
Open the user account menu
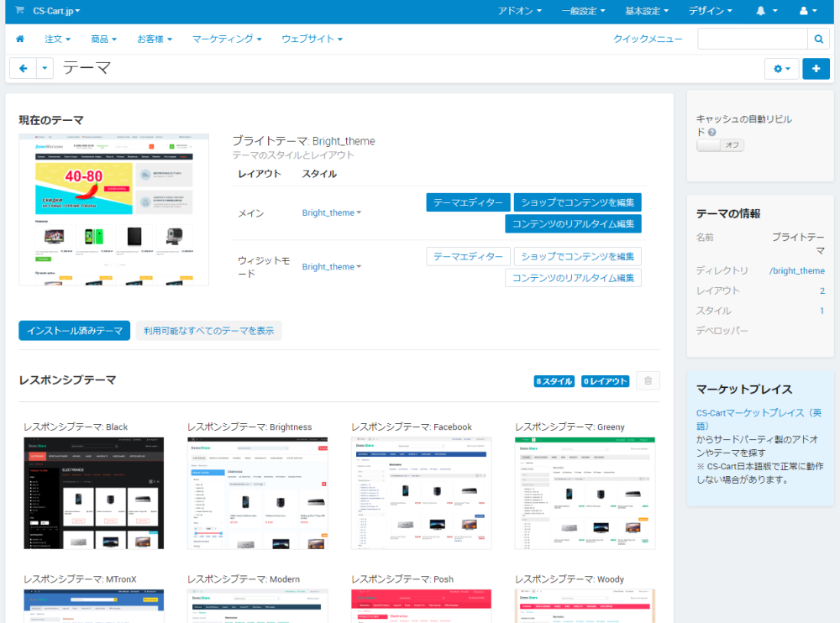(x=808, y=11)
